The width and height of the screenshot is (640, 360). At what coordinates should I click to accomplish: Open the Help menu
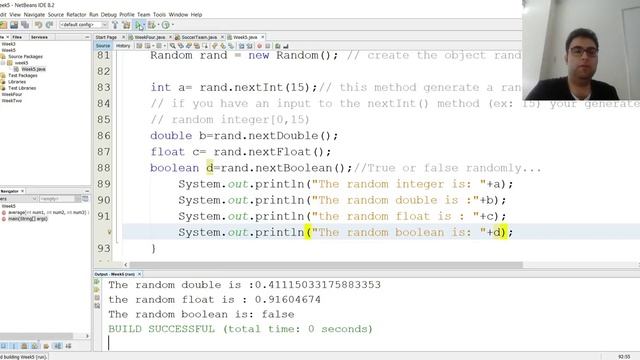[x=196, y=15]
